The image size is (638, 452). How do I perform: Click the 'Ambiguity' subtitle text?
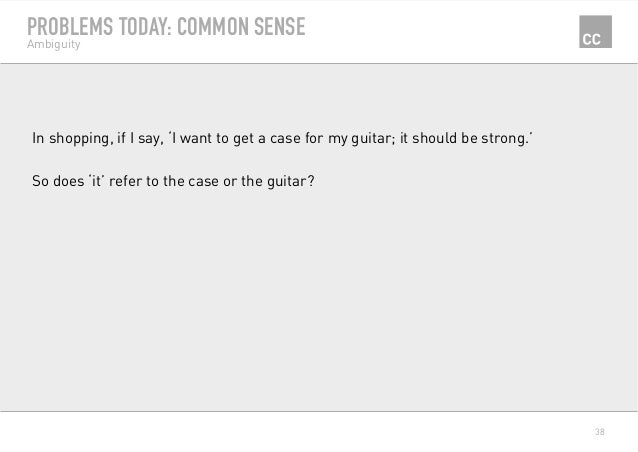point(53,44)
